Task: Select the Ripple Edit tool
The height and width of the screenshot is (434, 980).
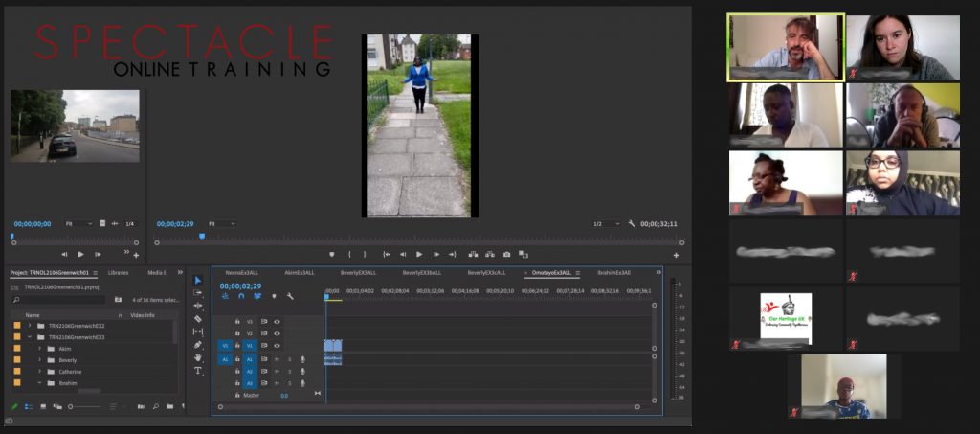Action: (197, 306)
